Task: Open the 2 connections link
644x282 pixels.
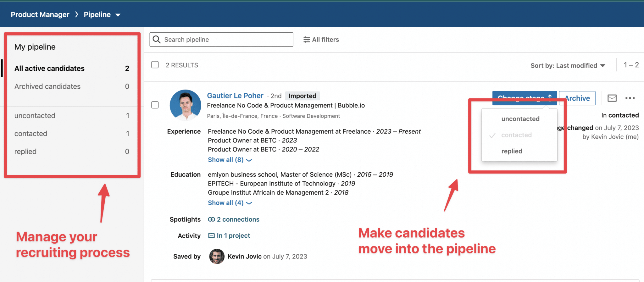Action: (237, 219)
